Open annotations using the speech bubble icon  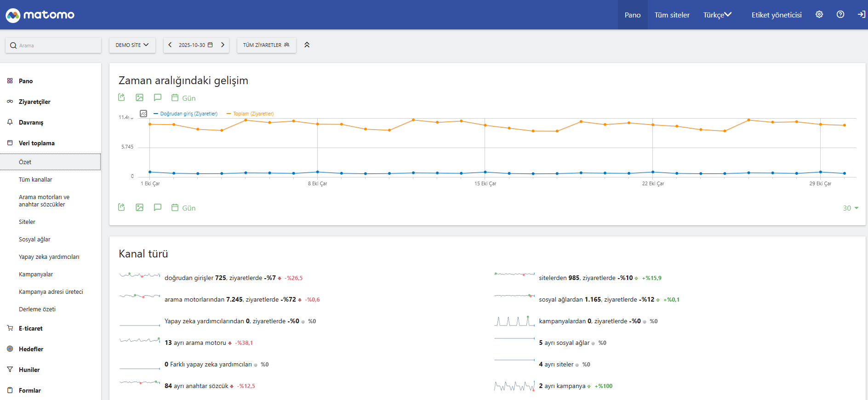click(158, 97)
